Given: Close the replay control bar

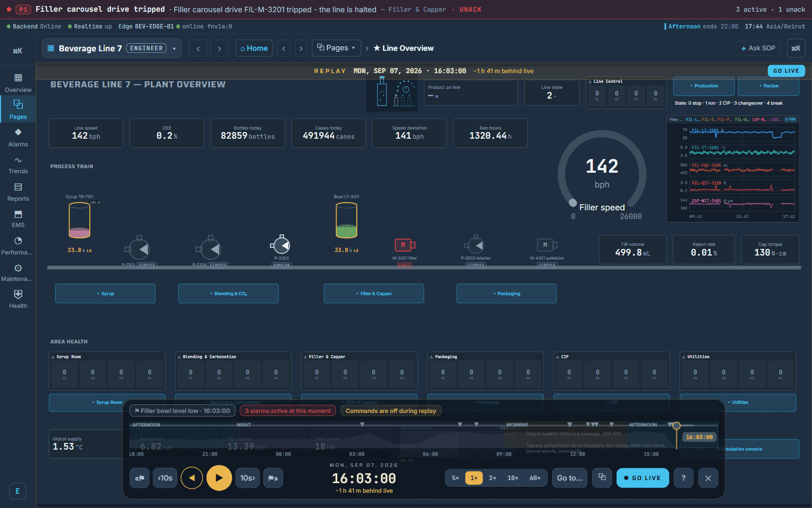Looking at the screenshot, I should pyautogui.click(x=708, y=478).
